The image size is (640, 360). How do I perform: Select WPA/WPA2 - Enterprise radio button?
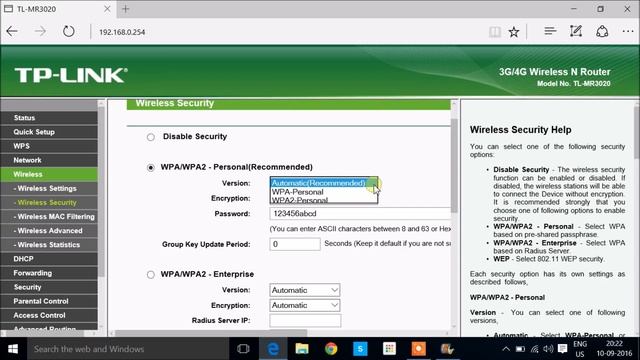(x=151, y=275)
